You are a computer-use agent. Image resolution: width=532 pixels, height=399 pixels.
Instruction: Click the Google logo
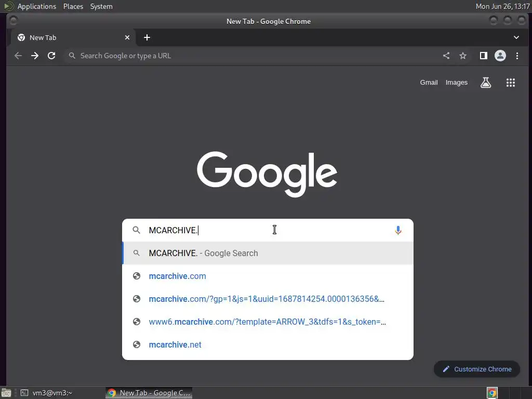click(267, 174)
